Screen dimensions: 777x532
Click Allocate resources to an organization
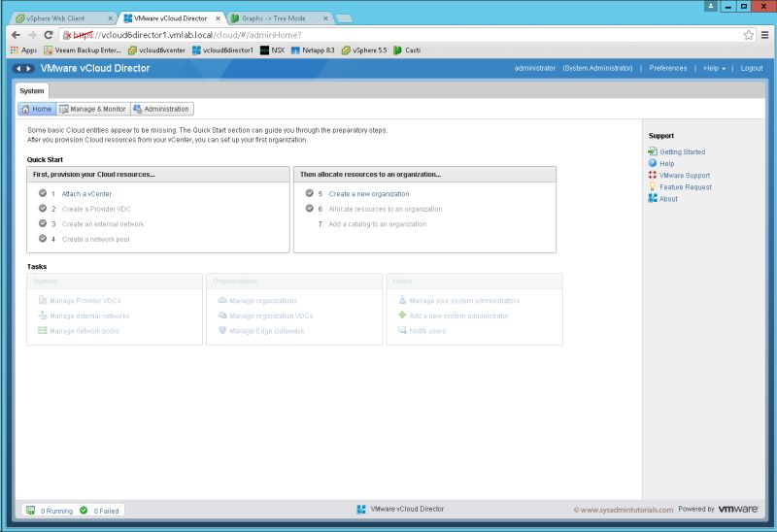(x=386, y=209)
